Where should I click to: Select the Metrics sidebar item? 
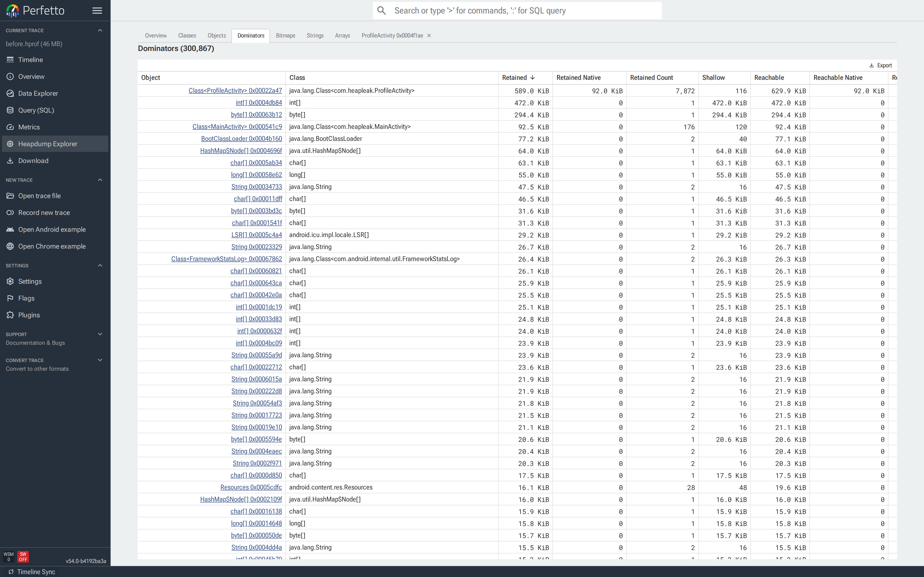(29, 127)
